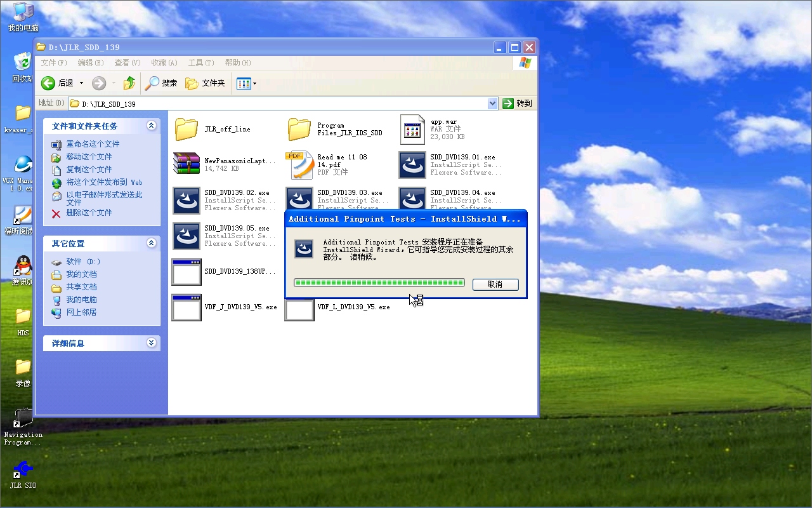Click 删除这个文件 task link
Image resolution: width=812 pixels, height=508 pixels.
point(89,213)
